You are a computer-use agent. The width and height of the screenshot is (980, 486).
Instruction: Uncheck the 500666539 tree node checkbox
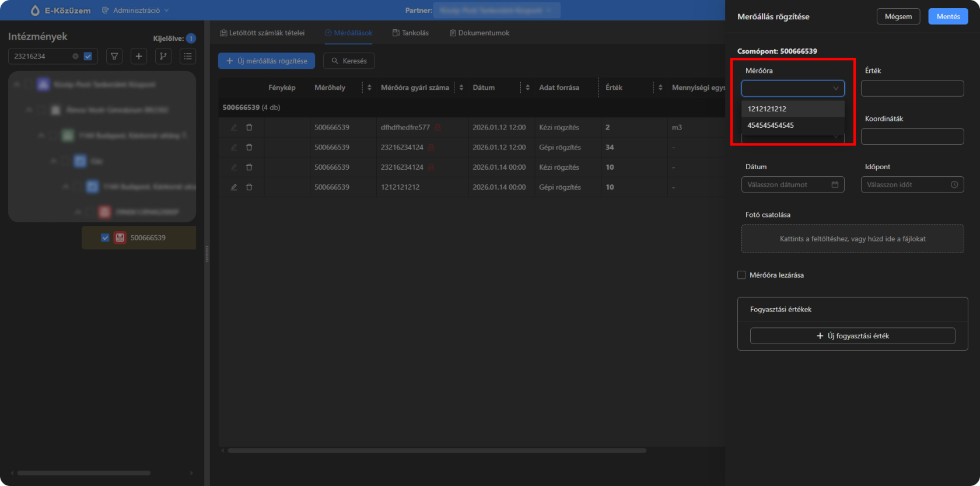(x=105, y=238)
